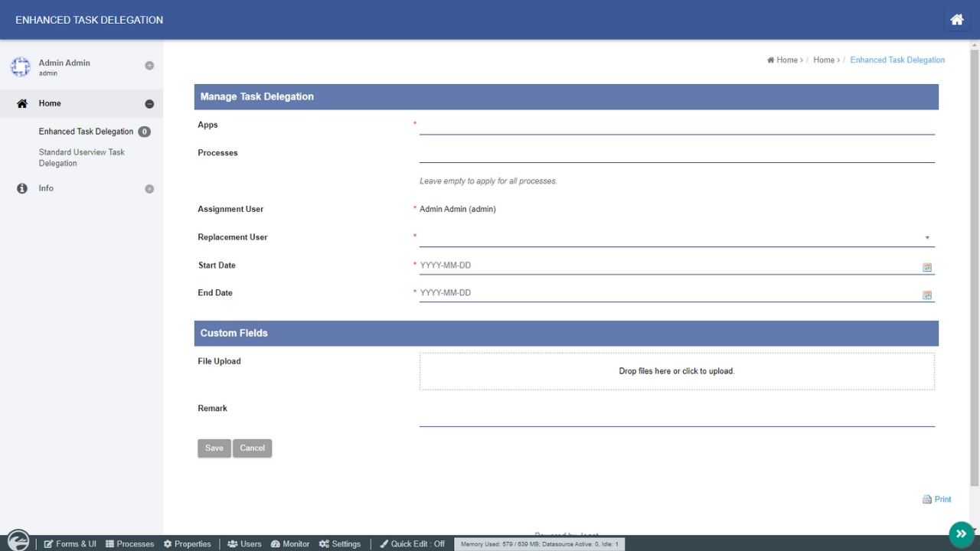Open Processes in the admin bar
Viewport: 980px width, 551px height.
click(129, 544)
